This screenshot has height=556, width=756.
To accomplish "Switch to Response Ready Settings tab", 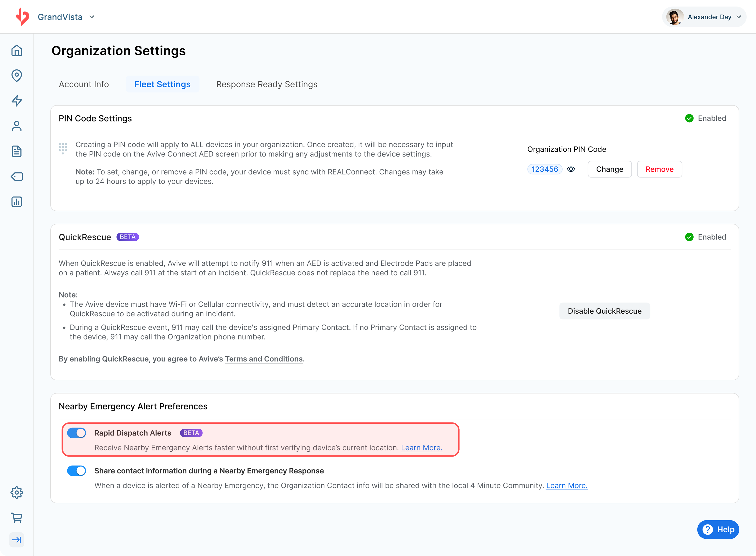I will point(267,85).
